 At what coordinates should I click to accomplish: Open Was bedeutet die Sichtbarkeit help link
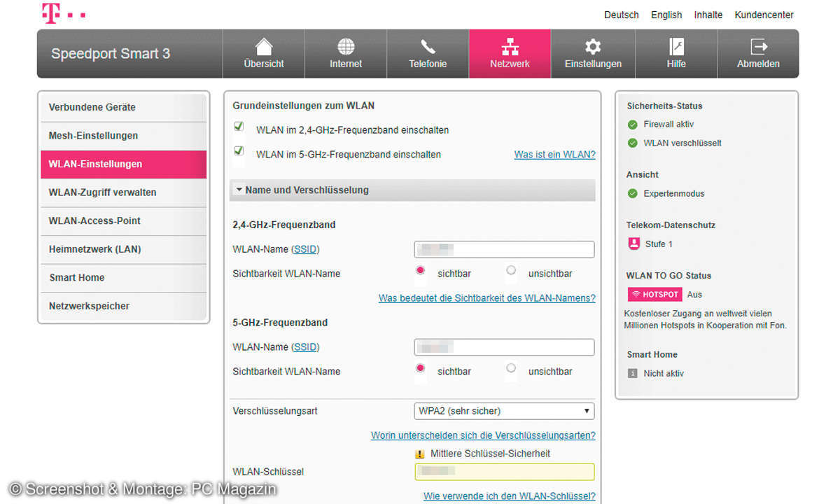click(487, 298)
